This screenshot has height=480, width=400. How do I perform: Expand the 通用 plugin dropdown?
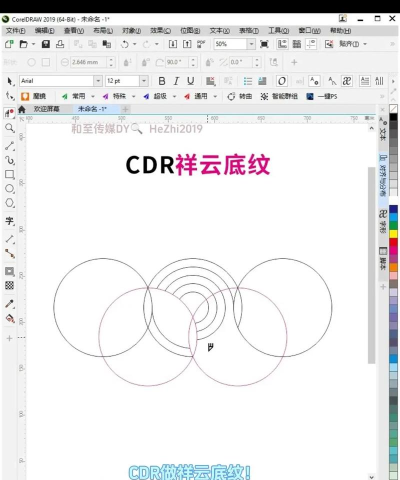tap(215, 96)
